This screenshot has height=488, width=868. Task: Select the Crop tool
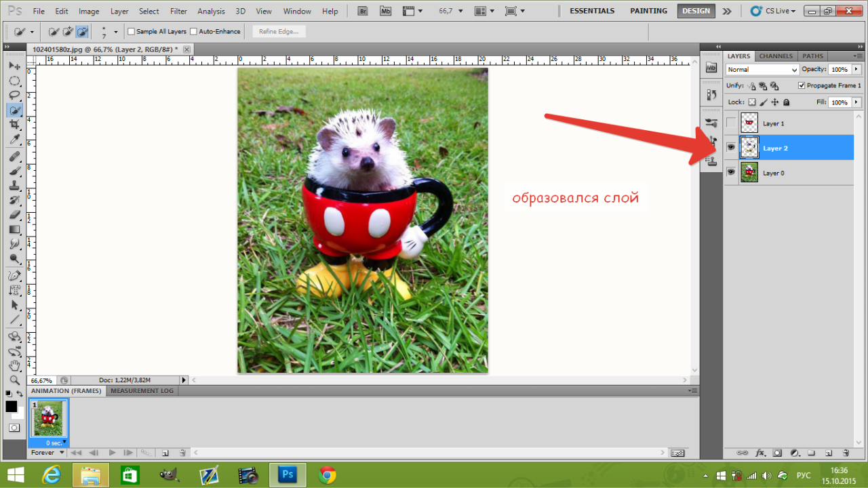[14, 125]
